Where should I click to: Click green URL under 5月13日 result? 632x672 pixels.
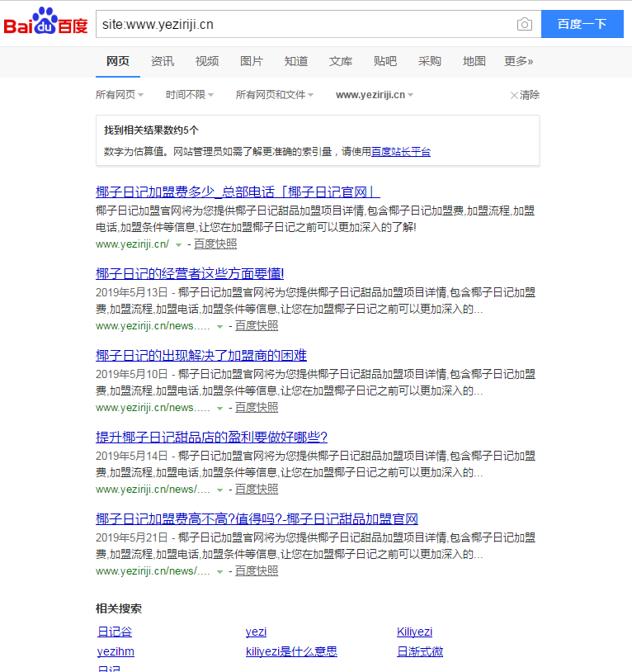153,326
